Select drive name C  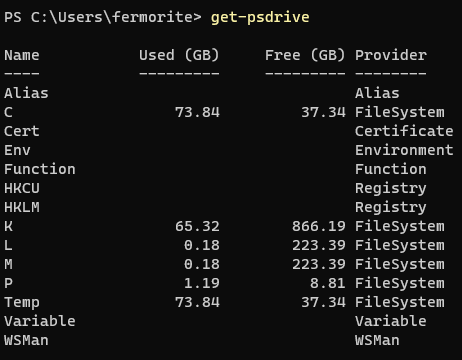click(8, 112)
